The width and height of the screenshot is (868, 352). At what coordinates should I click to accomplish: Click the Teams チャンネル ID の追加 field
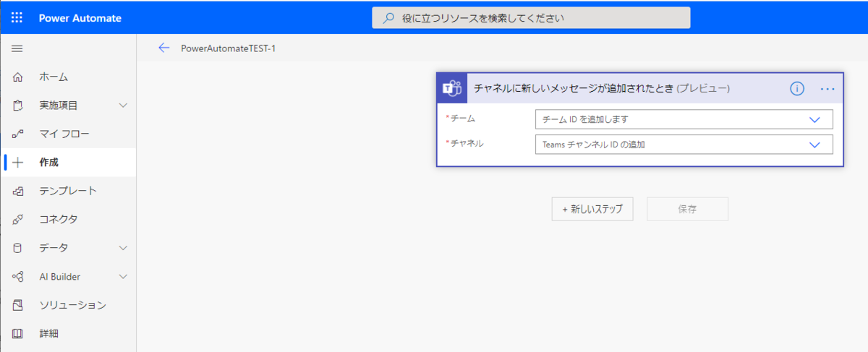[684, 145]
